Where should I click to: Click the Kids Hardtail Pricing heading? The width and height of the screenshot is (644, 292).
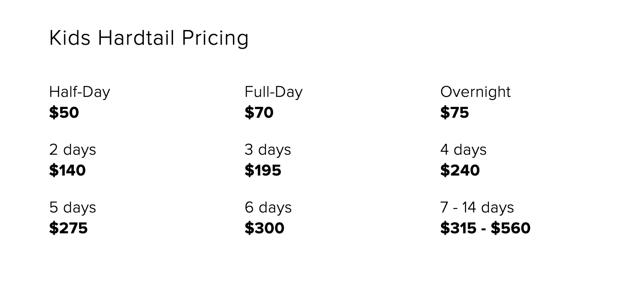click(x=149, y=38)
